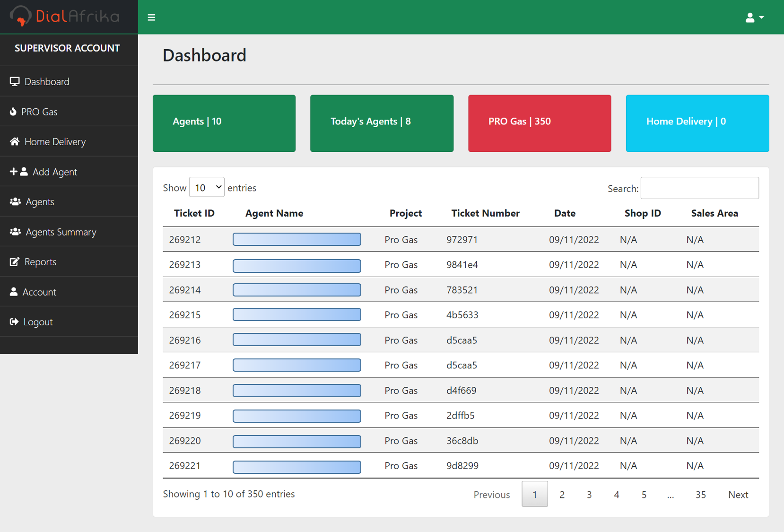Click the Agents group icon
The height and width of the screenshot is (532, 784).
(x=15, y=201)
